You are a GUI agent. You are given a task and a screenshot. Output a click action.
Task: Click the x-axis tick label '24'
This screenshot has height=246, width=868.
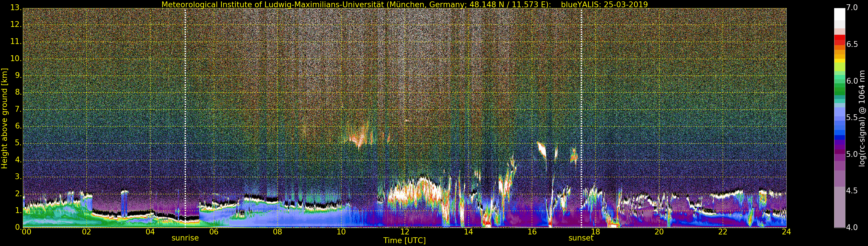coord(786,232)
